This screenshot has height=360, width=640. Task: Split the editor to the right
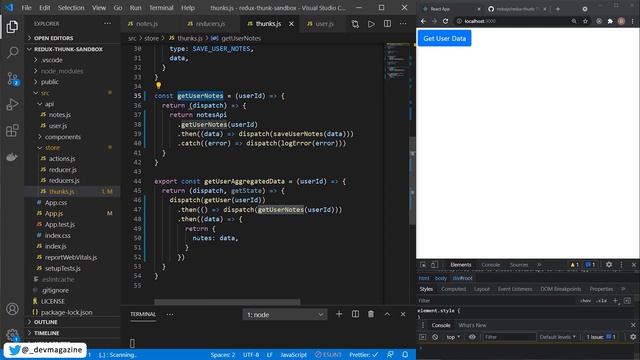click(387, 24)
